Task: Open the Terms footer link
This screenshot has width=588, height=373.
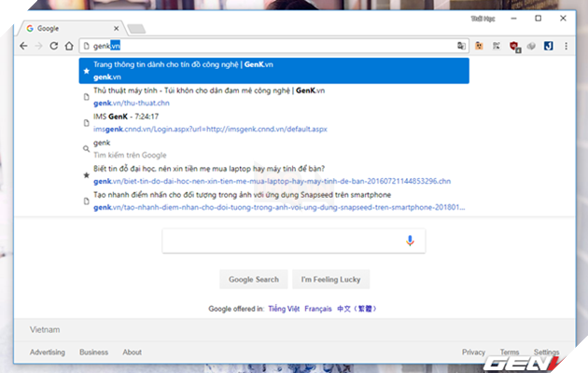Action: point(510,352)
